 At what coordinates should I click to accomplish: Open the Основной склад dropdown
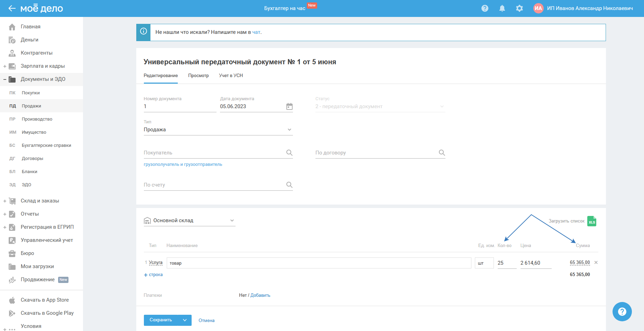coord(190,220)
